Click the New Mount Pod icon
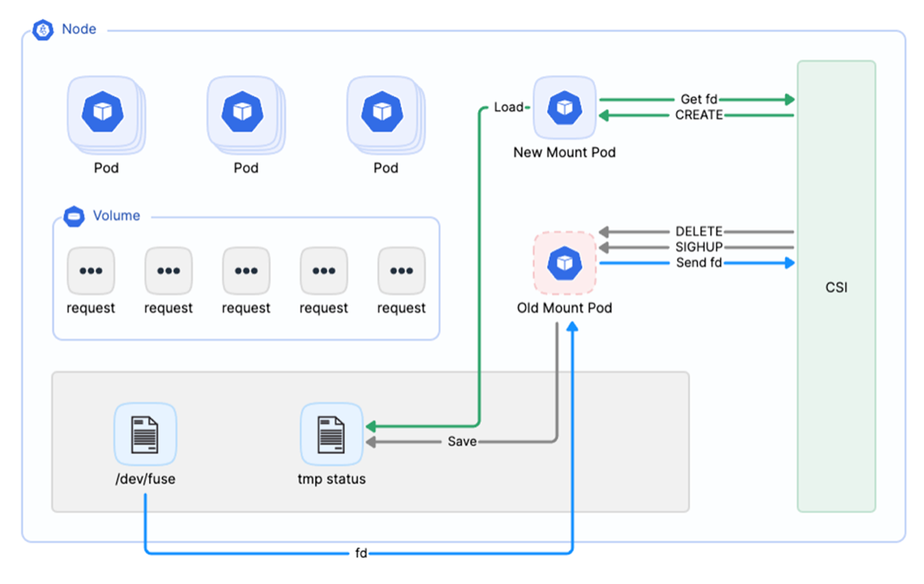Viewport: 924px width, 584px height. [564, 107]
